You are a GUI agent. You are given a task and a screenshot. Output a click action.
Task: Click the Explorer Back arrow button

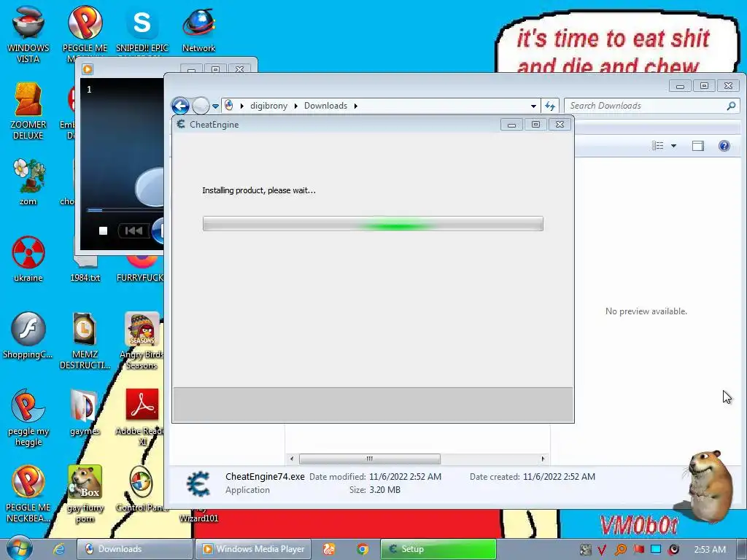tap(181, 106)
